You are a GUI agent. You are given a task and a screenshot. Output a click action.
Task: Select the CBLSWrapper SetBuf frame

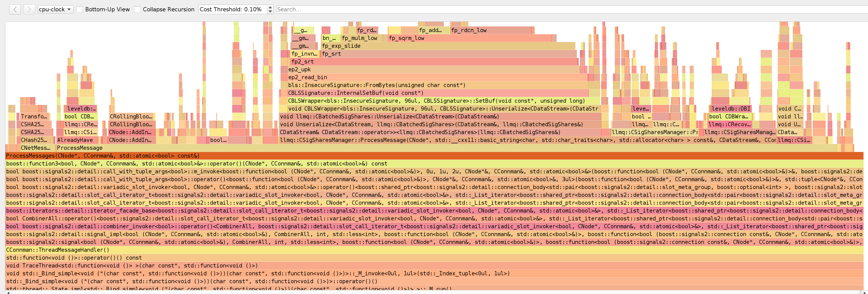(443, 101)
